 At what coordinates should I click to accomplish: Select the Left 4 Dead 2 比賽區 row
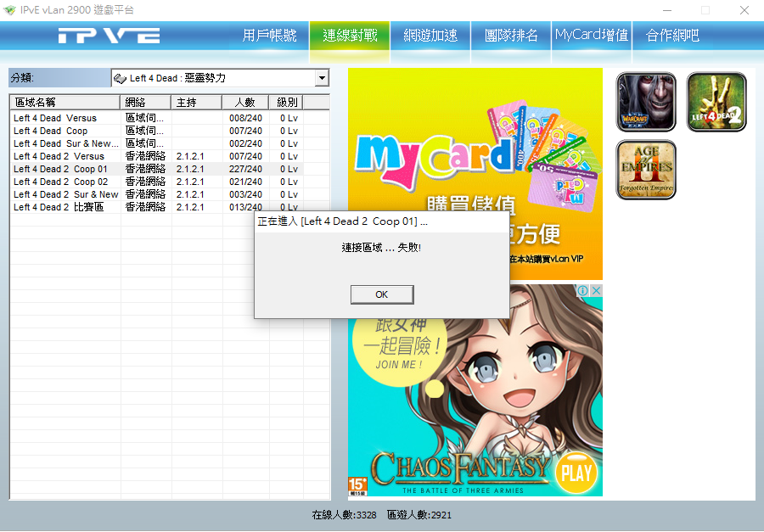pos(59,207)
